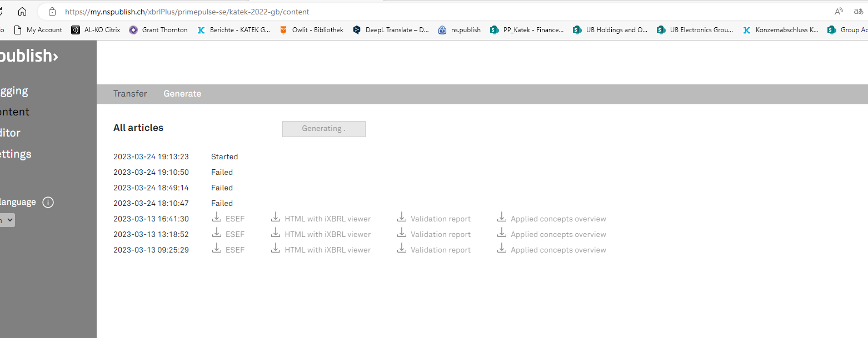
Task: Select the Generate tab
Action: [182, 94]
